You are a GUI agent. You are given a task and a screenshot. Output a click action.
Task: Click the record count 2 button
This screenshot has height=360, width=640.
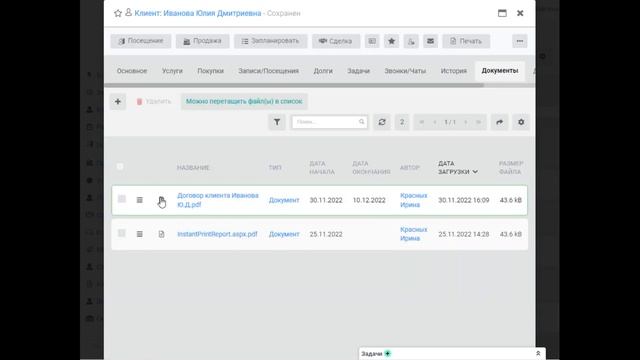click(402, 122)
